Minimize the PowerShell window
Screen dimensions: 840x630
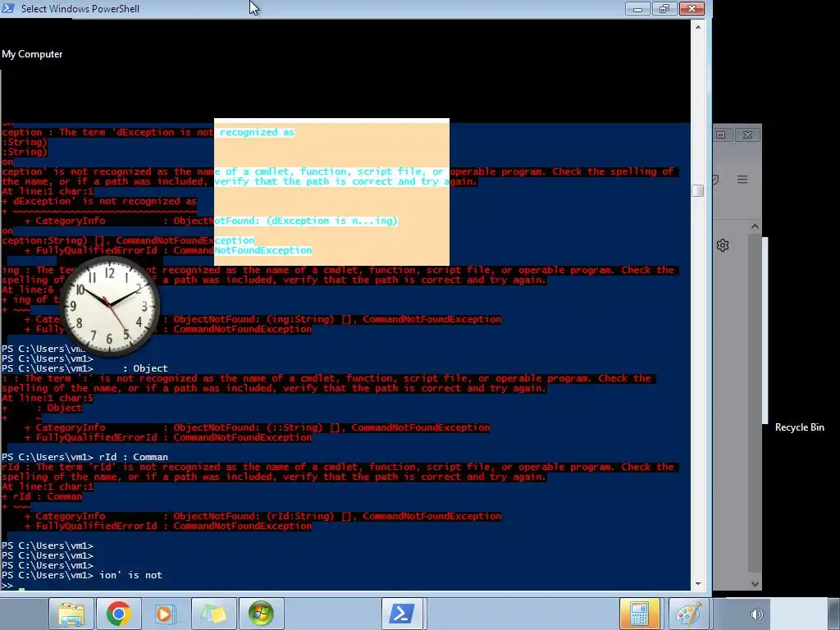pyautogui.click(x=637, y=9)
